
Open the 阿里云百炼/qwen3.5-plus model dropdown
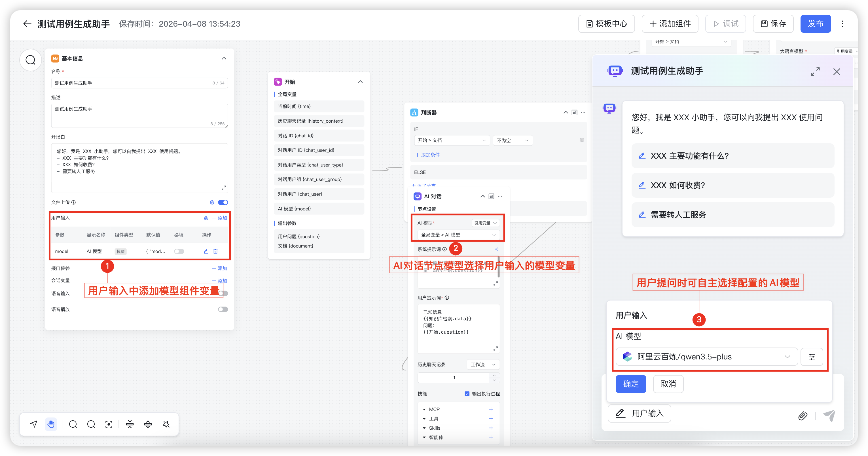(x=787, y=357)
